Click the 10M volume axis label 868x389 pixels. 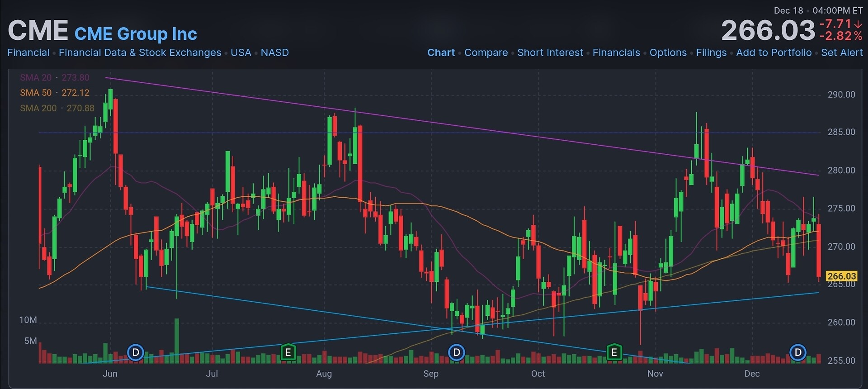(x=28, y=320)
